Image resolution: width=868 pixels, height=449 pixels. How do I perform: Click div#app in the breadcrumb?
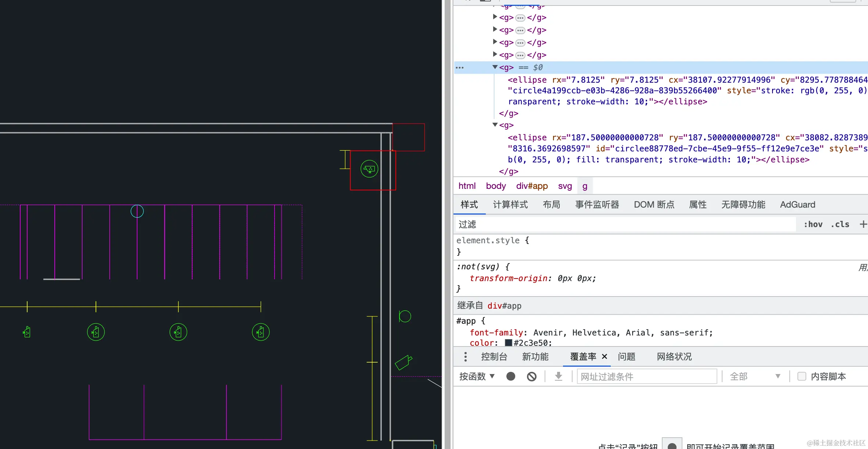coord(531,186)
